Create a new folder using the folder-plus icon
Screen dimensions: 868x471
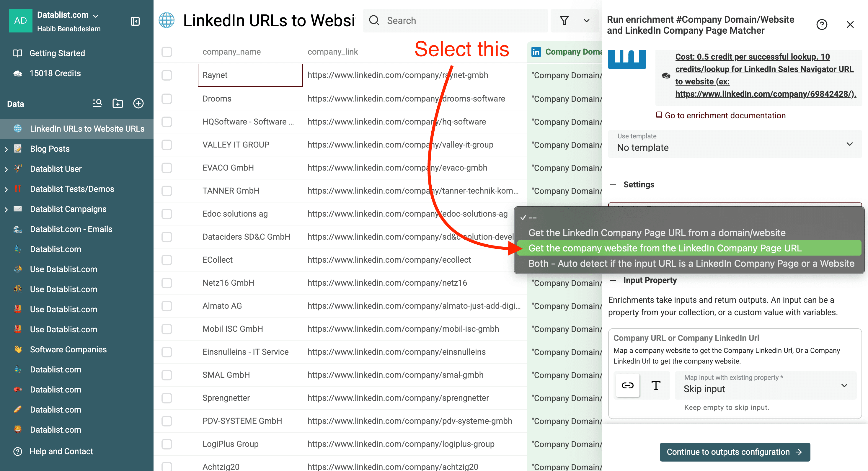pyautogui.click(x=118, y=103)
